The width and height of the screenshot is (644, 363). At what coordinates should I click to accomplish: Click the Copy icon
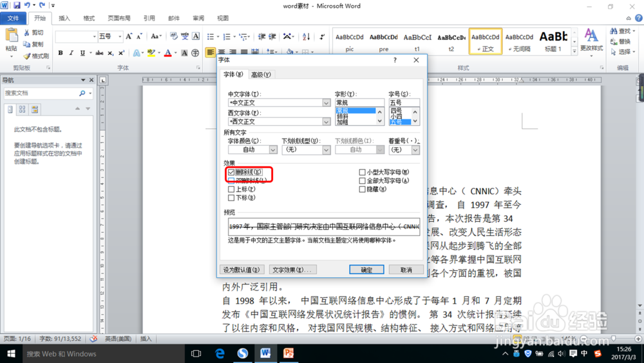pos(26,44)
